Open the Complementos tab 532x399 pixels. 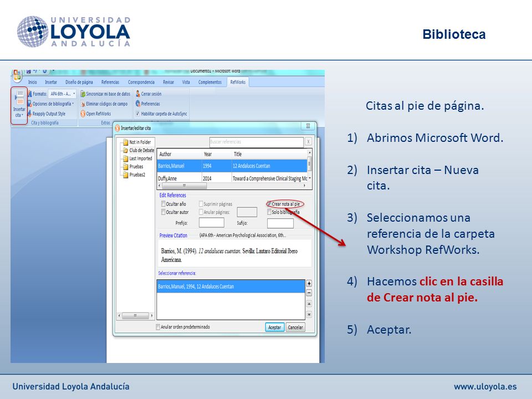pos(209,82)
